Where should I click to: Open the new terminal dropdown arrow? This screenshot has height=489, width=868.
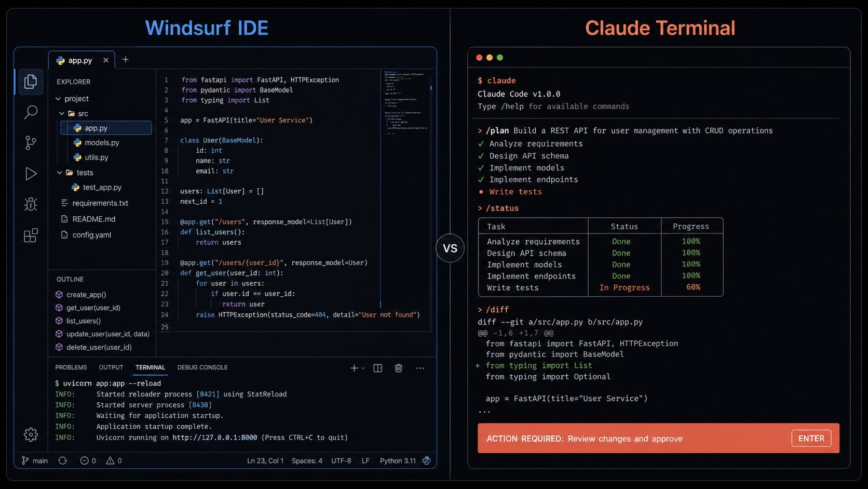coord(363,368)
